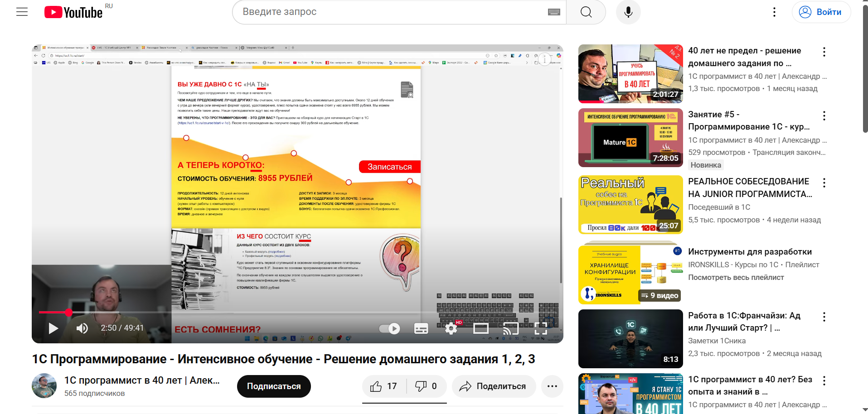This screenshot has height=414, width=868.
Task: Mute the video using the speaker icon
Action: pos(82,328)
